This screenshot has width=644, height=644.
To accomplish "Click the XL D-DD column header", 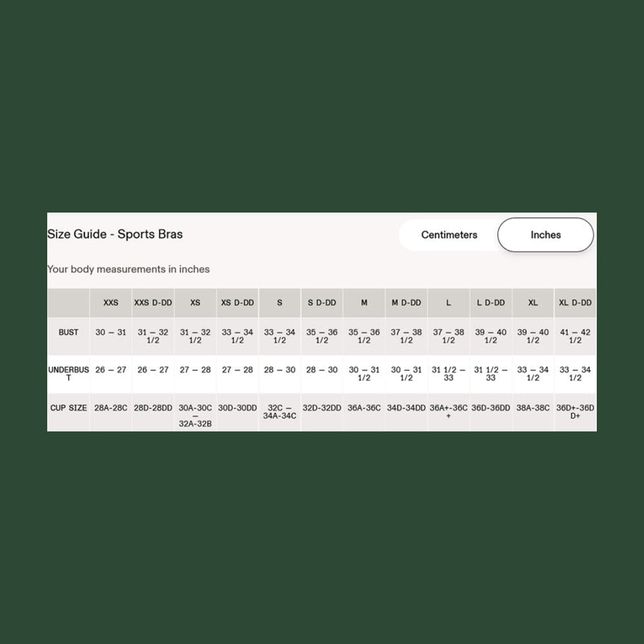I will [575, 303].
